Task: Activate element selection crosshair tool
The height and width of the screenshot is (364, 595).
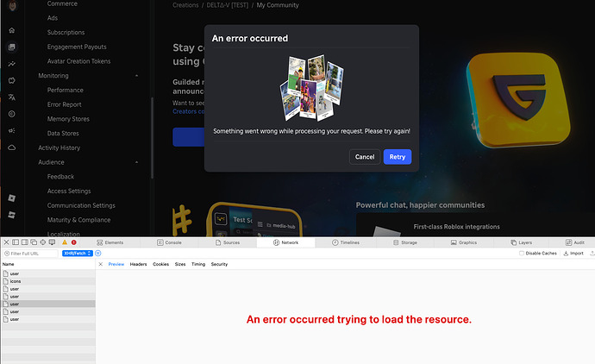Action: click(x=43, y=242)
